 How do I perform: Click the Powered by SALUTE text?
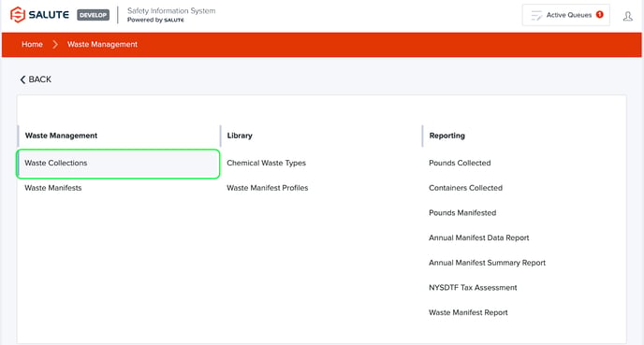click(x=155, y=20)
